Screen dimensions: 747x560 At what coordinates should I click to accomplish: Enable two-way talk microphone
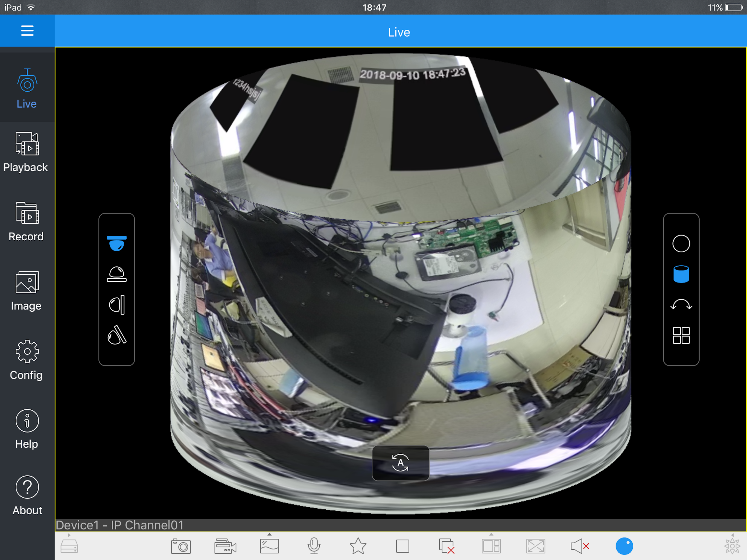click(x=314, y=546)
